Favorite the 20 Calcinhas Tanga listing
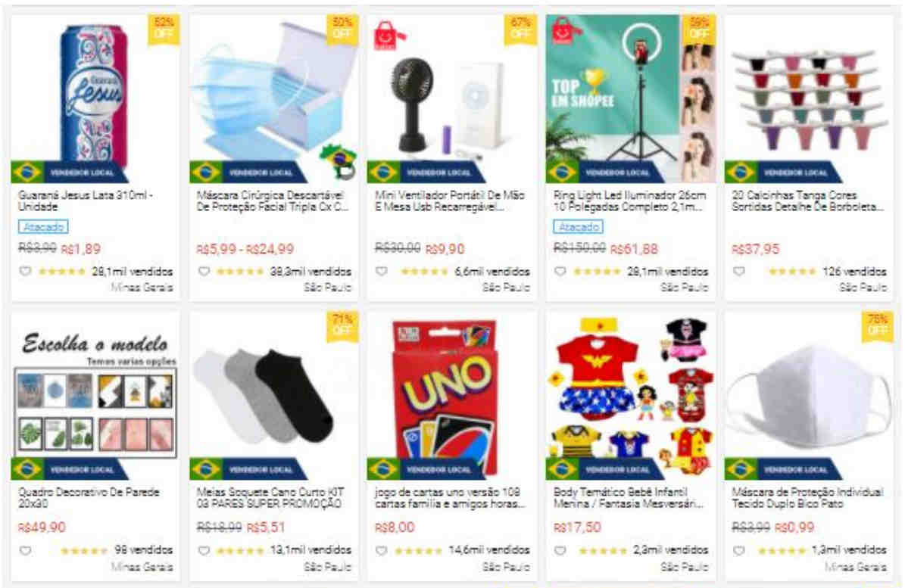The width and height of the screenshot is (905, 588). (739, 271)
